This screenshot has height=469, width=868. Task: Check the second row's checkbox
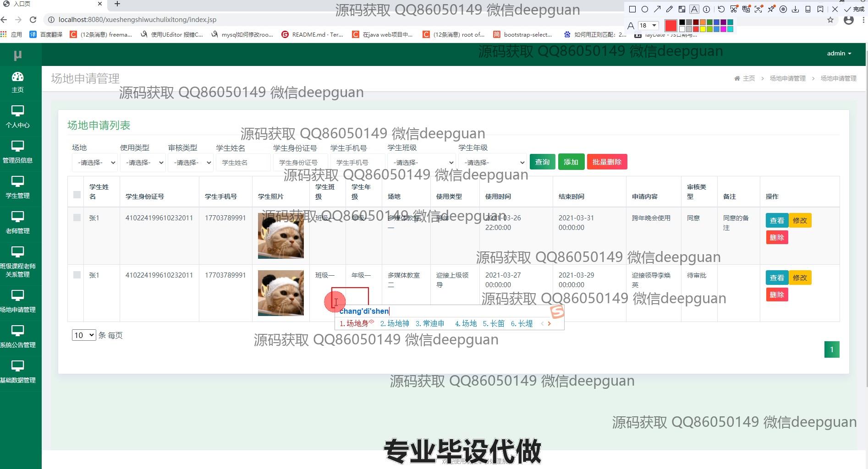tap(77, 275)
